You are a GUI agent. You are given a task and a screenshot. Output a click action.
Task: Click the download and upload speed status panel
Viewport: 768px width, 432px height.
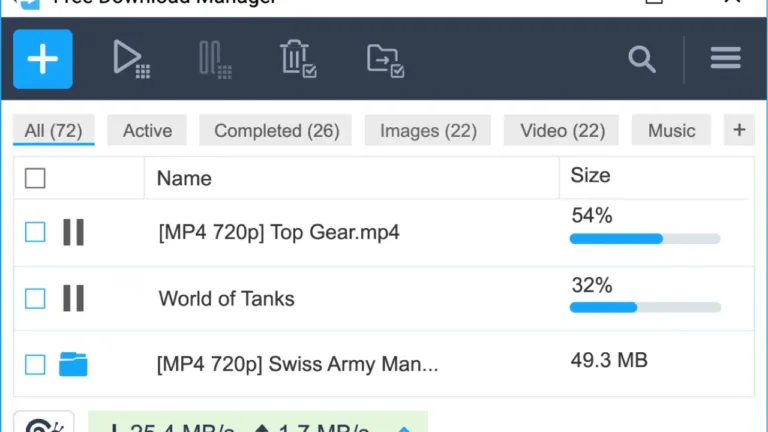pos(258,422)
